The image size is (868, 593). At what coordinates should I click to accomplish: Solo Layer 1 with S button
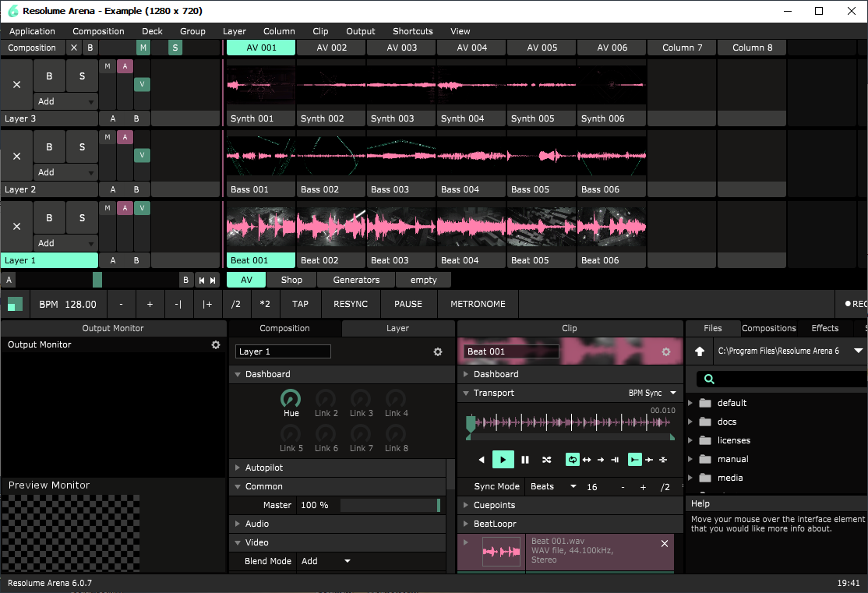click(x=82, y=217)
